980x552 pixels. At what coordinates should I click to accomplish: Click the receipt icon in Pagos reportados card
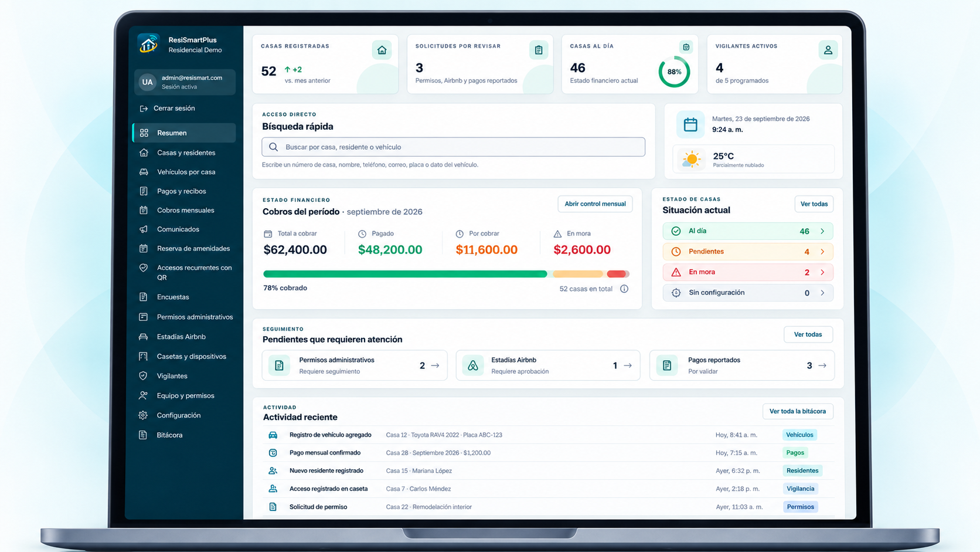[x=667, y=365]
